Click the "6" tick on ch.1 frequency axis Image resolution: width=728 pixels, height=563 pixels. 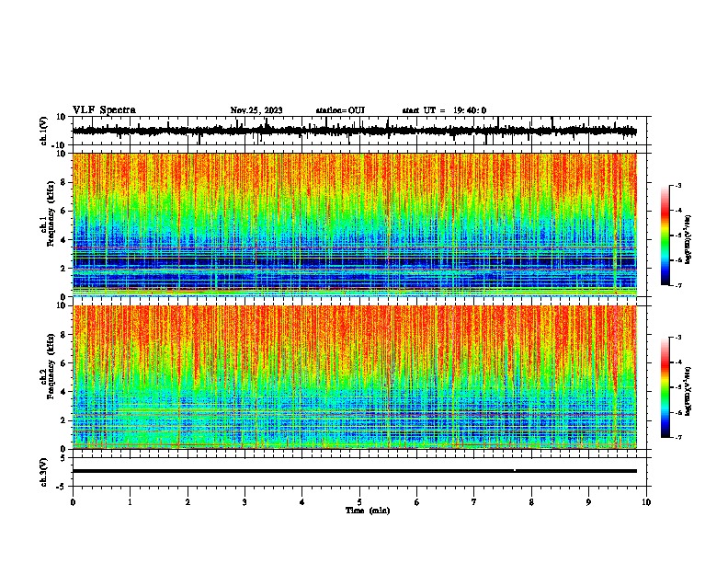point(63,211)
